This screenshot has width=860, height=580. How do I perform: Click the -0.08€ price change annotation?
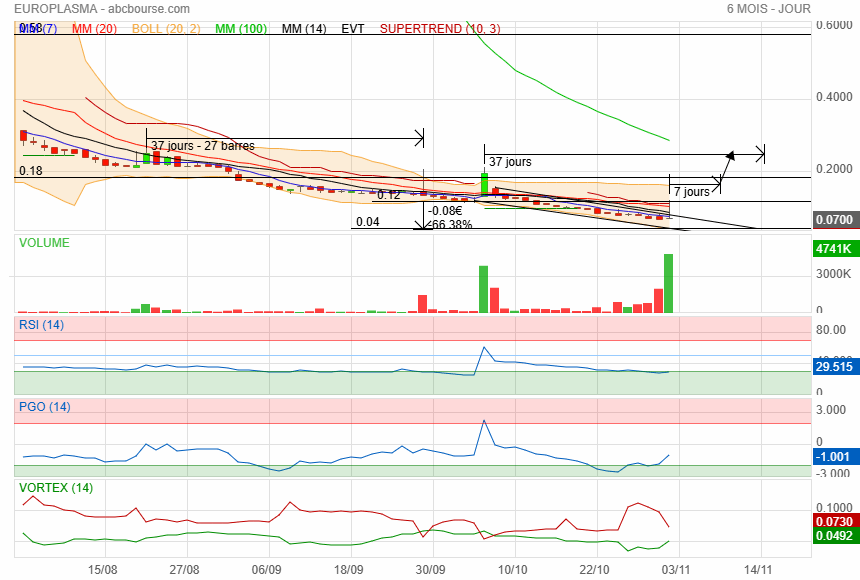pyautogui.click(x=446, y=211)
